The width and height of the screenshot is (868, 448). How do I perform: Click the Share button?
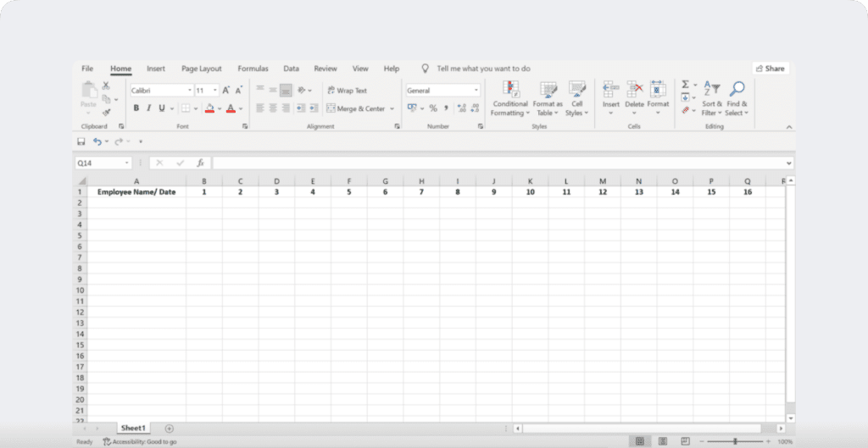[770, 69]
